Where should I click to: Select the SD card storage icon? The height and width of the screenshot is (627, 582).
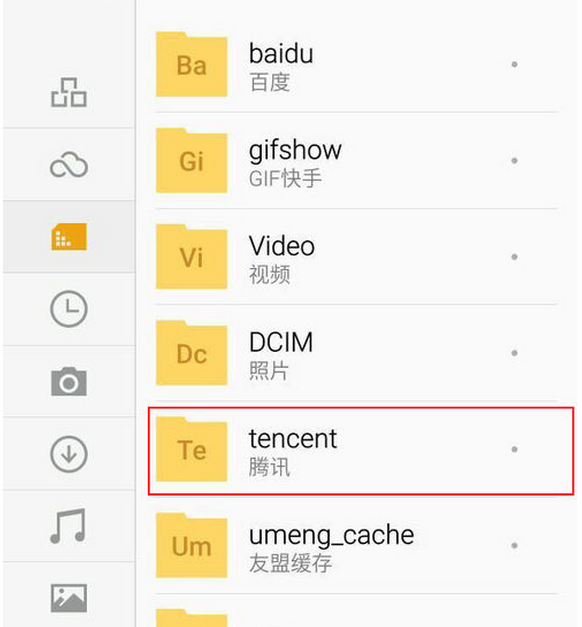tap(69, 237)
